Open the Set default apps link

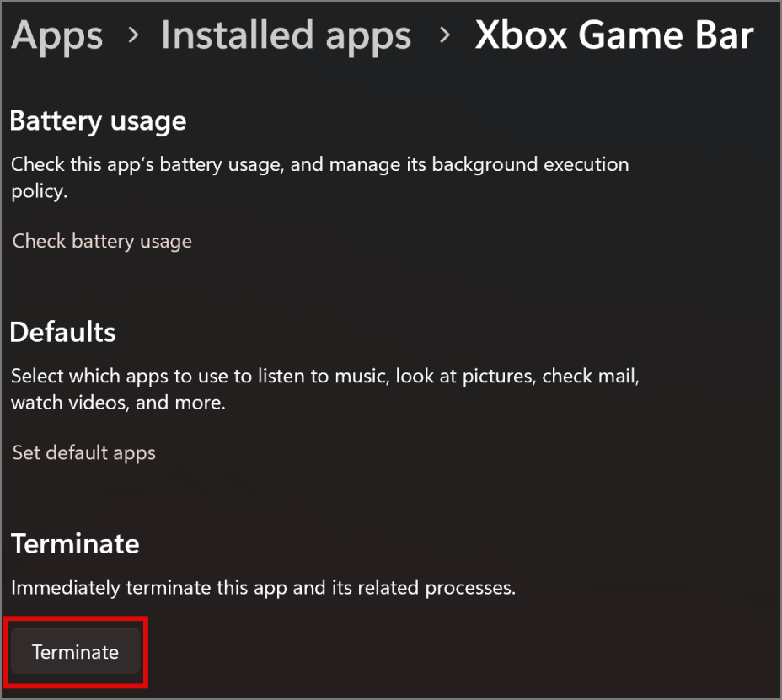click(x=83, y=452)
